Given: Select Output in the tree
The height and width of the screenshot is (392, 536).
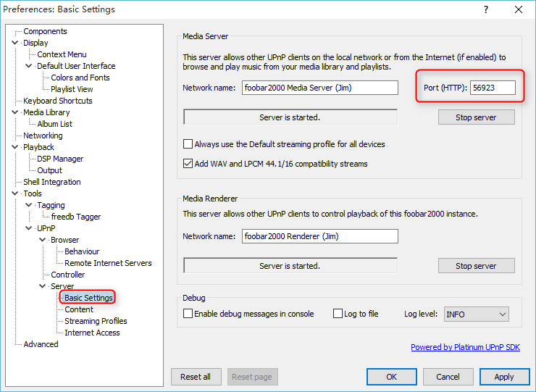Looking at the screenshot, I should click(49, 170).
